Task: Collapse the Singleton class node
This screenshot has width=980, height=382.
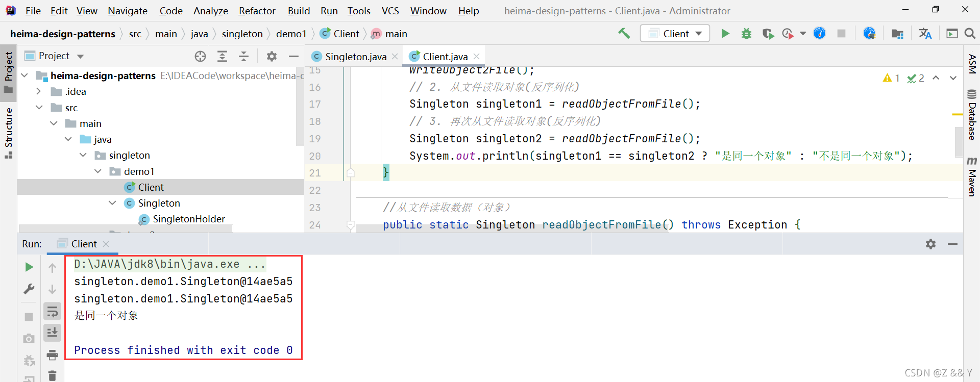Action: pos(112,203)
